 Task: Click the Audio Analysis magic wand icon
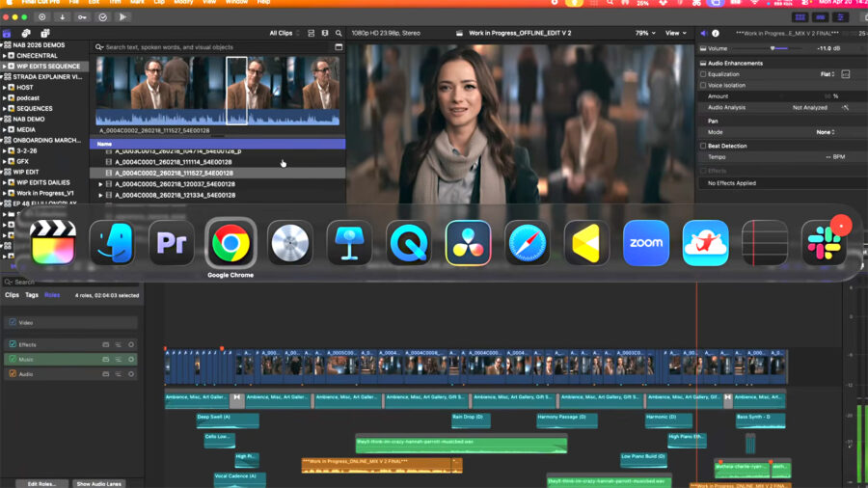[x=845, y=107]
